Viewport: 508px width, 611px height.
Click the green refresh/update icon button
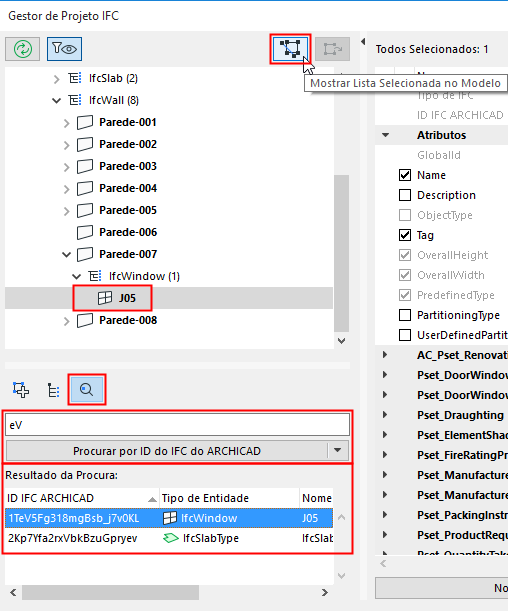[23, 49]
